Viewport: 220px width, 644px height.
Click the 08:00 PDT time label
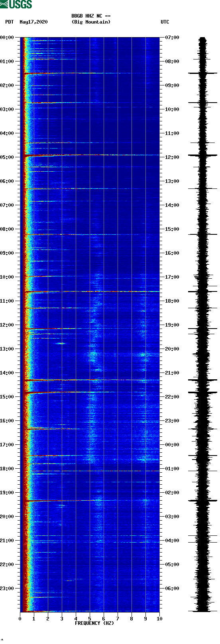(x=7, y=229)
